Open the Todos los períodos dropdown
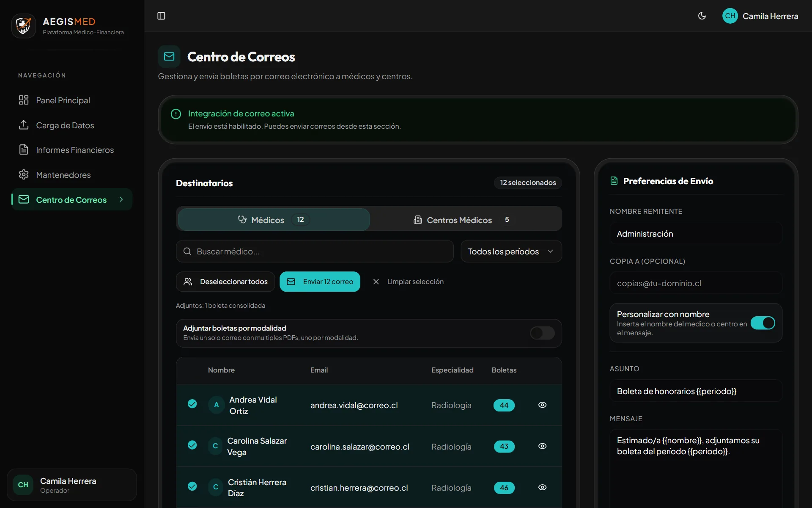The width and height of the screenshot is (812, 508). click(511, 251)
